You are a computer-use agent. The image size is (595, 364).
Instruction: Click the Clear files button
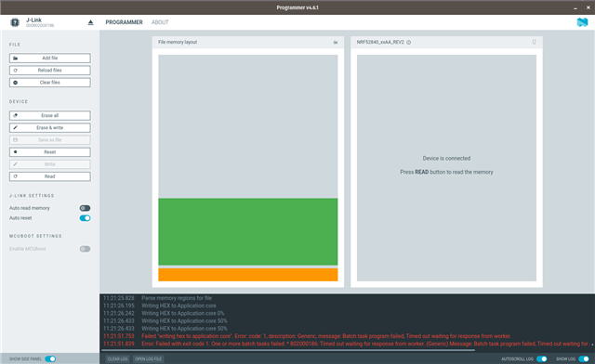[49, 83]
